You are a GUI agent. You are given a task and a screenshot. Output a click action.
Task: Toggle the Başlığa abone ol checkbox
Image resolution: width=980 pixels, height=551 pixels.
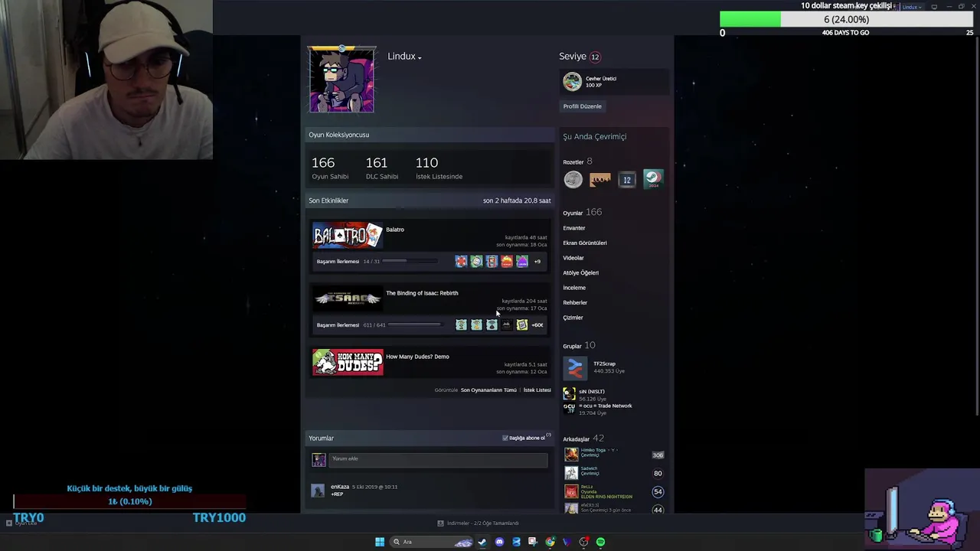point(505,439)
